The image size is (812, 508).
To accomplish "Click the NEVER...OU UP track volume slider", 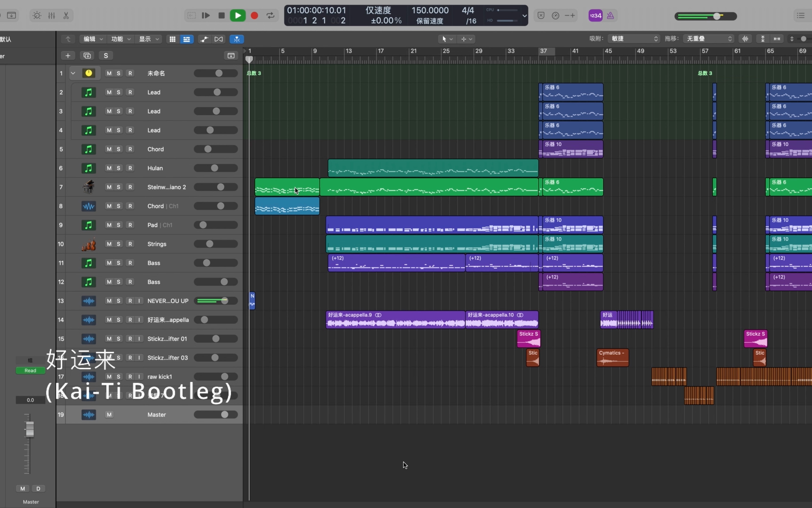I will coord(216,301).
